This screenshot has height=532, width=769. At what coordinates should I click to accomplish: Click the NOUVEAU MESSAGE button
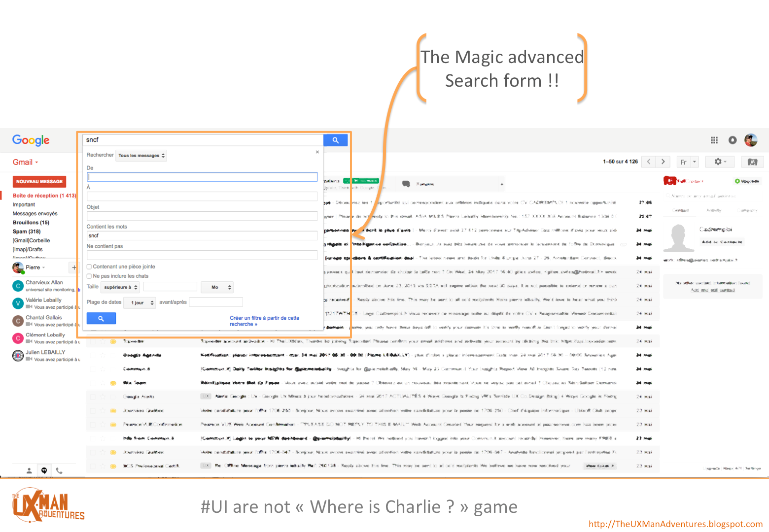click(x=39, y=182)
